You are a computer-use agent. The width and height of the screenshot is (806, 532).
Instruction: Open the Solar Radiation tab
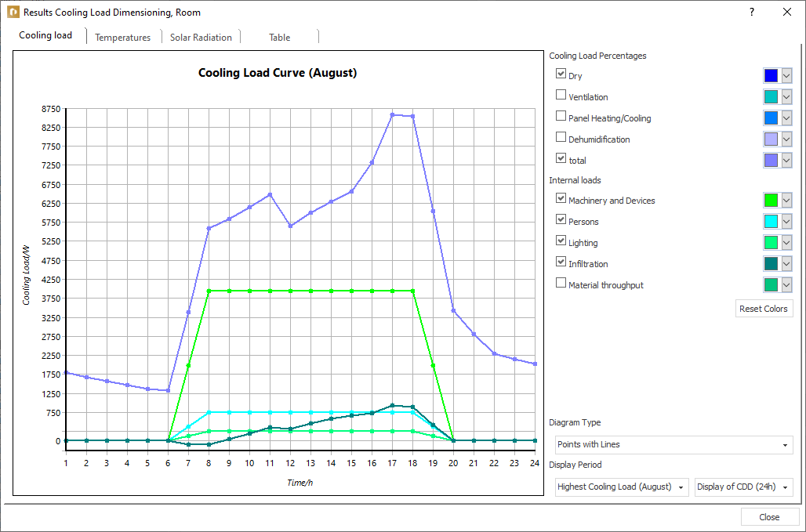click(x=201, y=38)
